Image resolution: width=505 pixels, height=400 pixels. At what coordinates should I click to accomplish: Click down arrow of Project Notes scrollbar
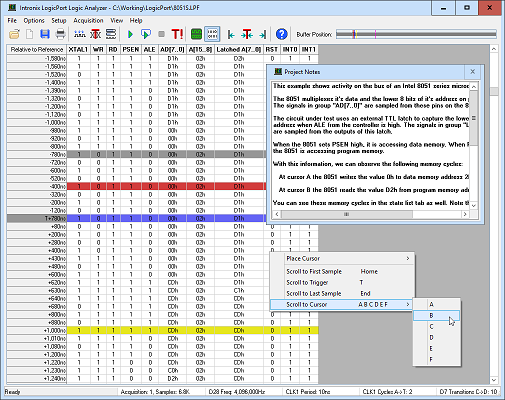[x=474, y=206]
